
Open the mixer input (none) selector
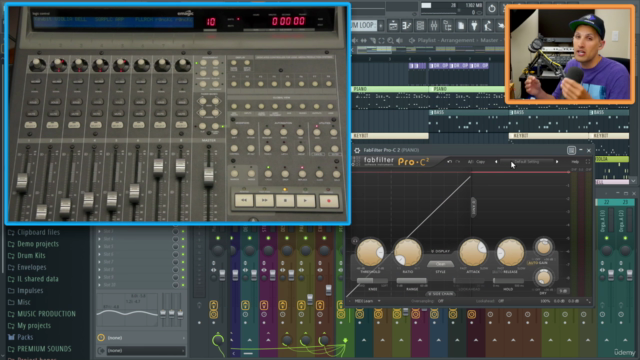pos(146,338)
